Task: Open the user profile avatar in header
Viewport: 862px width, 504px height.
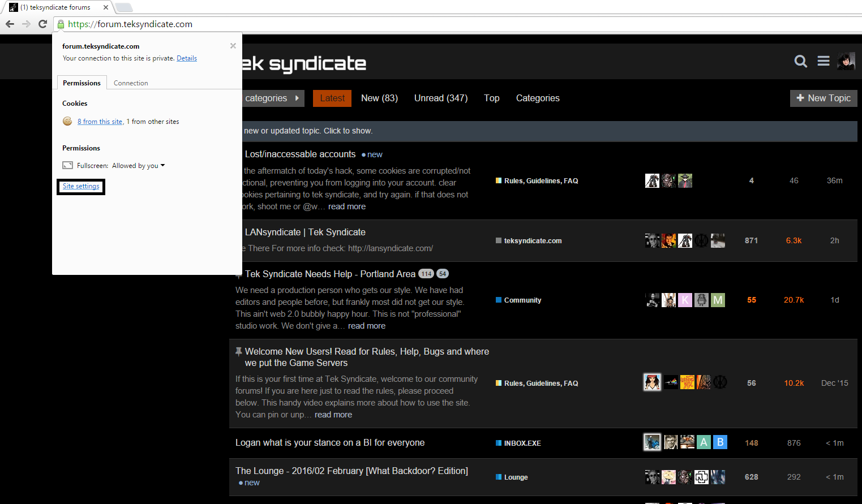Action: tap(846, 61)
